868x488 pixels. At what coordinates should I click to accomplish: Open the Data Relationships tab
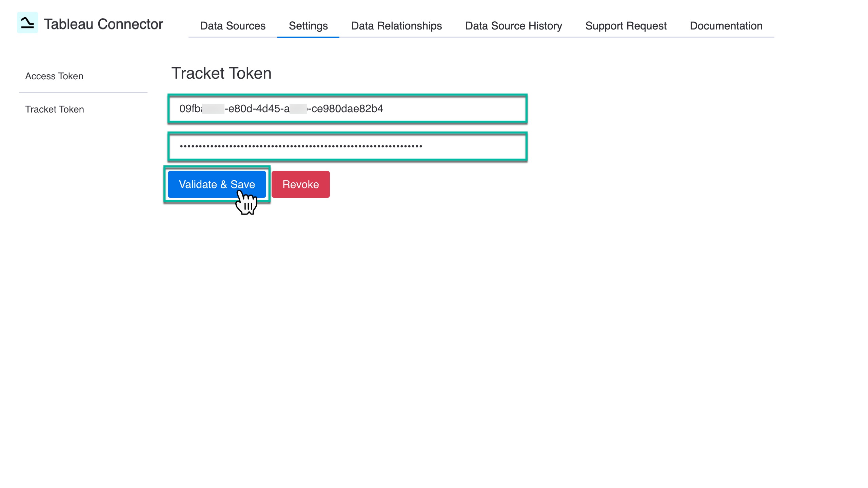(396, 25)
